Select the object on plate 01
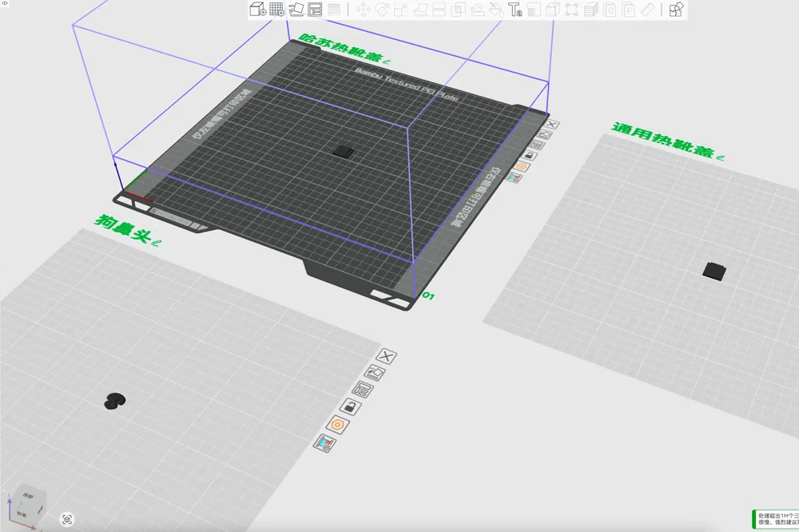The width and height of the screenshot is (799, 532). (x=344, y=151)
